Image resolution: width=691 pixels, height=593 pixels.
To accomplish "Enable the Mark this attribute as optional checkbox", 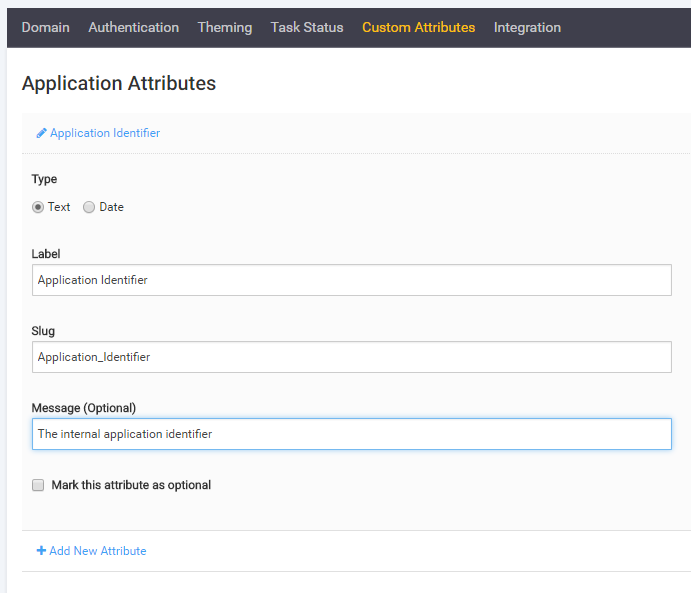I will click(x=38, y=485).
